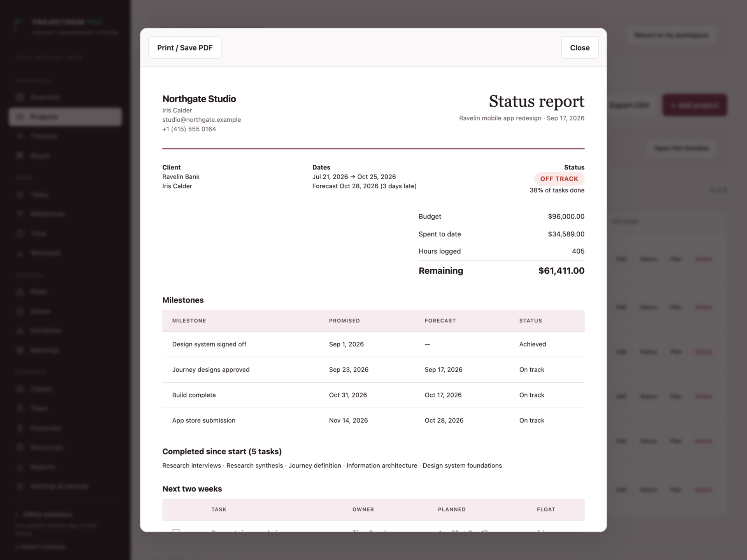Click the Journey designs approved milestone
The height and width of the screenshot is (560, 747).
(x=211, y=370)
